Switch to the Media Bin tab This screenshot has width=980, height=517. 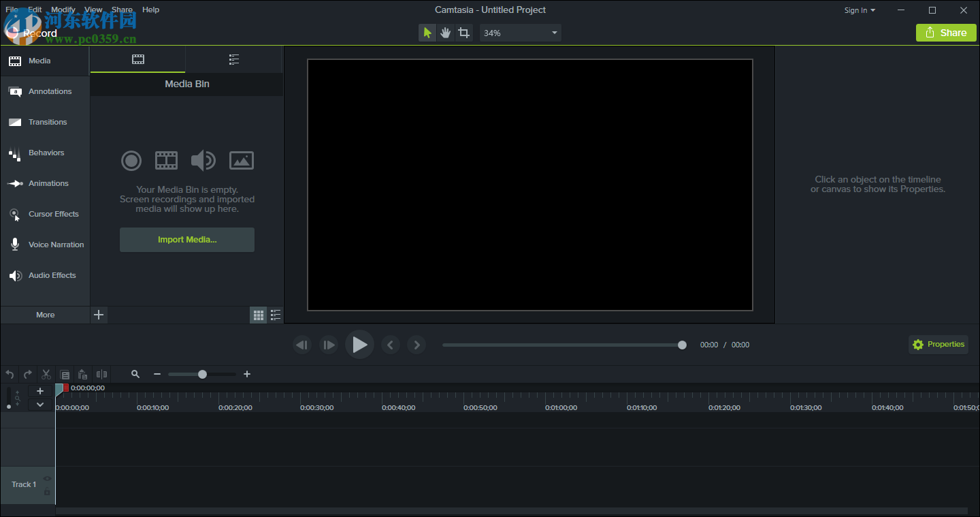coord(137,59)
